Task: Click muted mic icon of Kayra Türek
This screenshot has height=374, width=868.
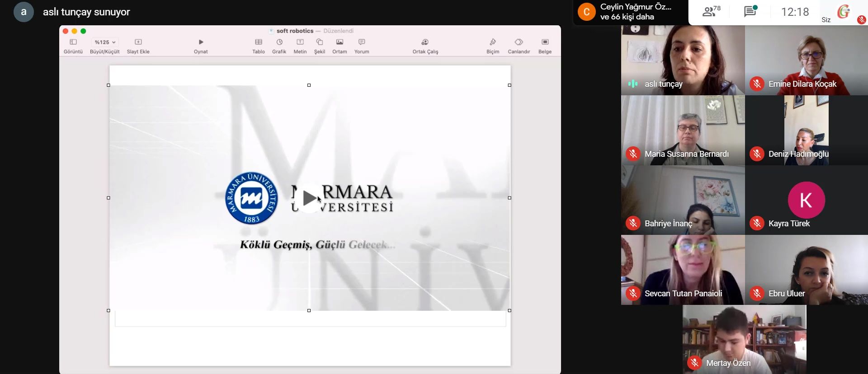Action: click(757, 224)
